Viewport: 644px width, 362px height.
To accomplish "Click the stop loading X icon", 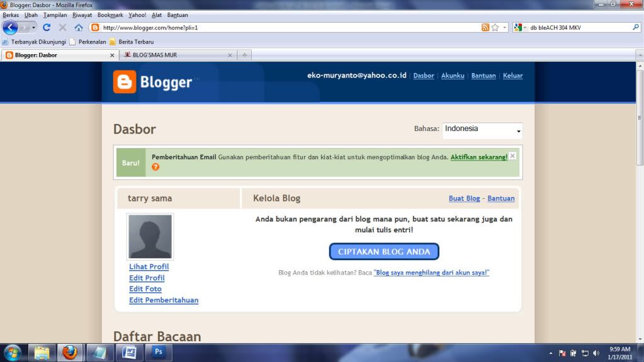I will [x=62, y=28].
